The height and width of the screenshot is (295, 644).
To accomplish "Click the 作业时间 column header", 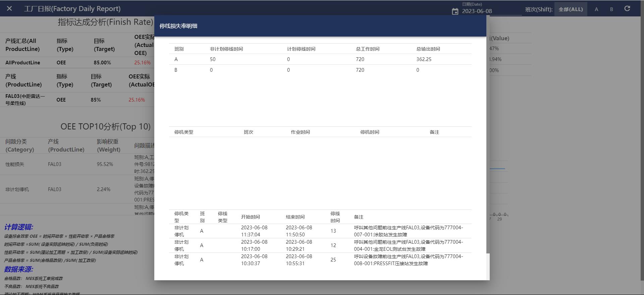I will 300,132.
